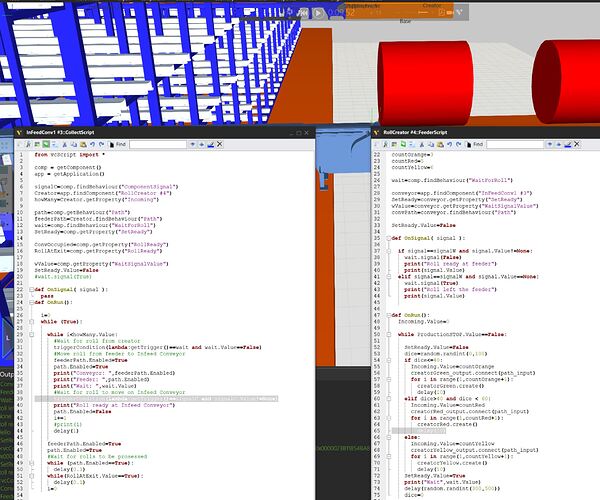Reset the simulation with the rewind control
The image size is (600, 500).
coord(303,13)
